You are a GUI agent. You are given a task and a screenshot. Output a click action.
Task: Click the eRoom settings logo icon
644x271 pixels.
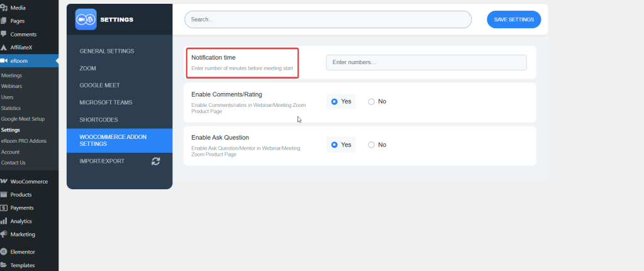[86, 19]
